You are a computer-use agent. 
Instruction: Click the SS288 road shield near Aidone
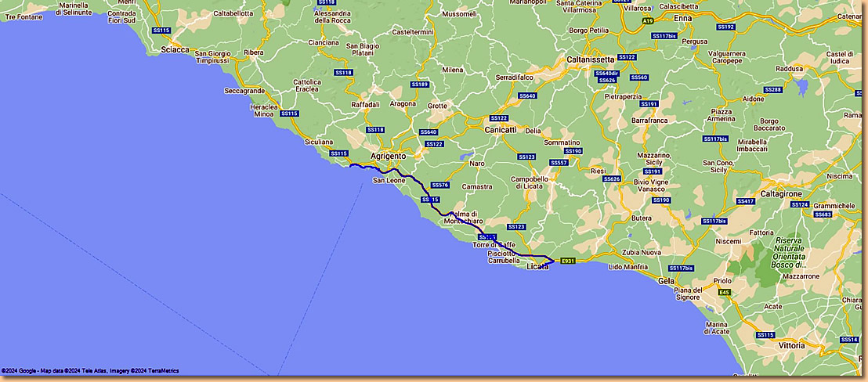[772, 89]
